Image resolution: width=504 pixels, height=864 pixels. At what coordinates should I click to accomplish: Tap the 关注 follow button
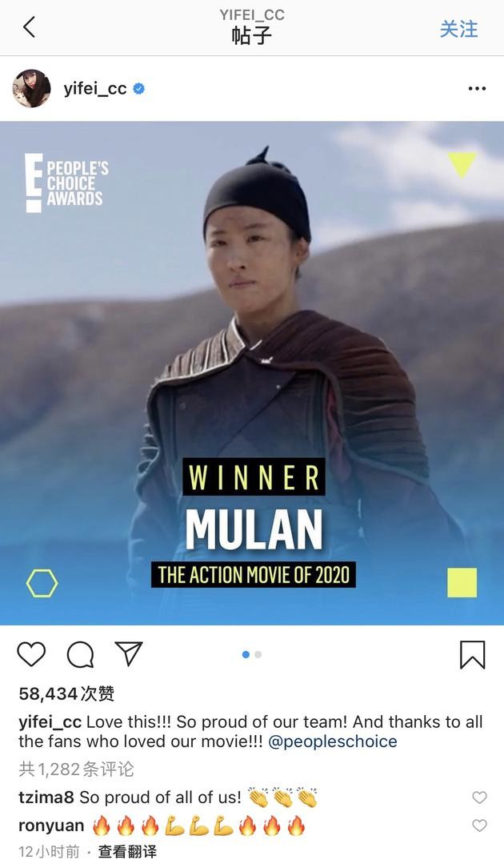458,29
